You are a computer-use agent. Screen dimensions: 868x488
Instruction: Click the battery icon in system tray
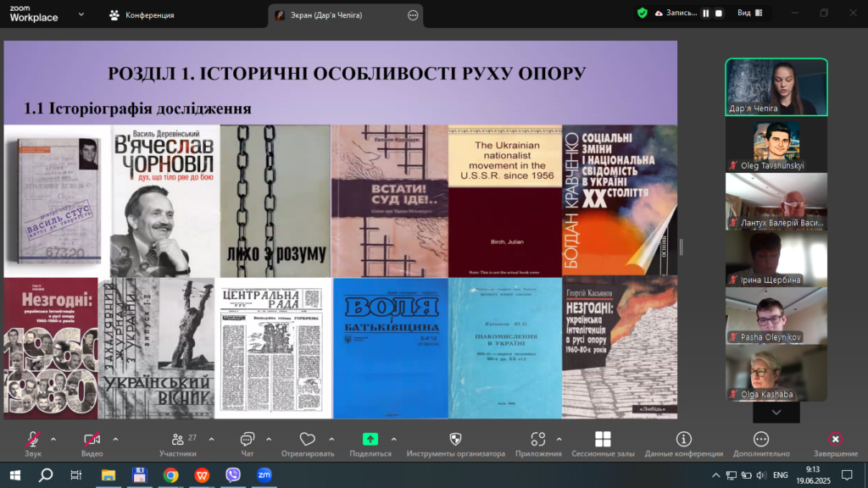point(747,474)
